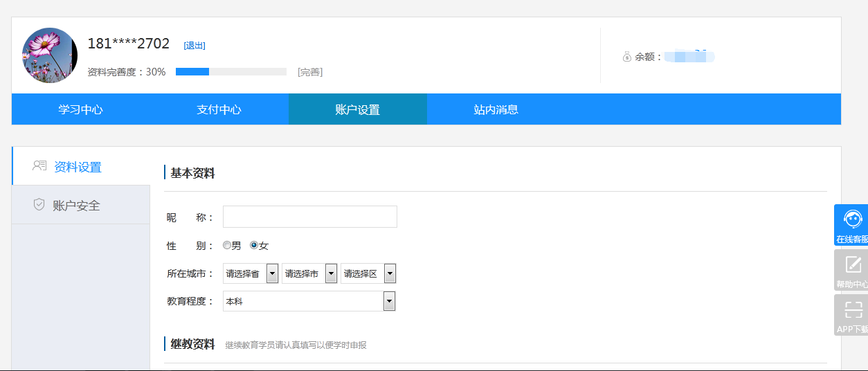Click the 完善 complete profile link
Screen dimensions: 868x371
tap(310, 72)
